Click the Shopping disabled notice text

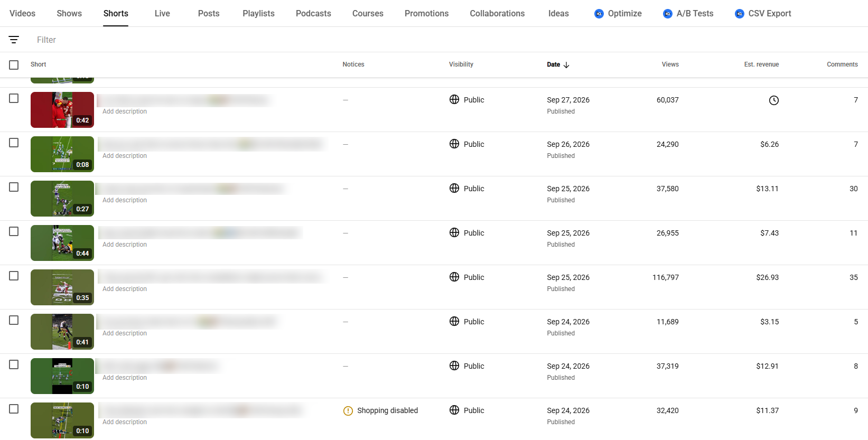click(x=387, y=410)
